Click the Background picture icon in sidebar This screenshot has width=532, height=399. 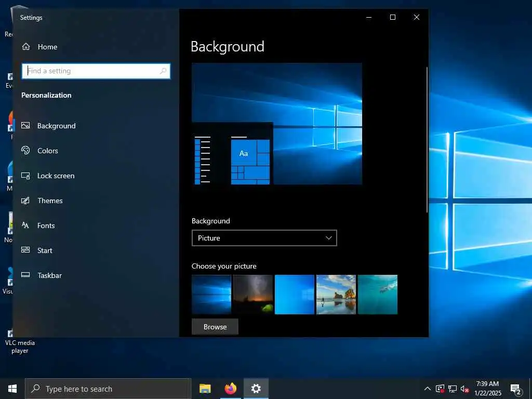[x=25, y=126]
